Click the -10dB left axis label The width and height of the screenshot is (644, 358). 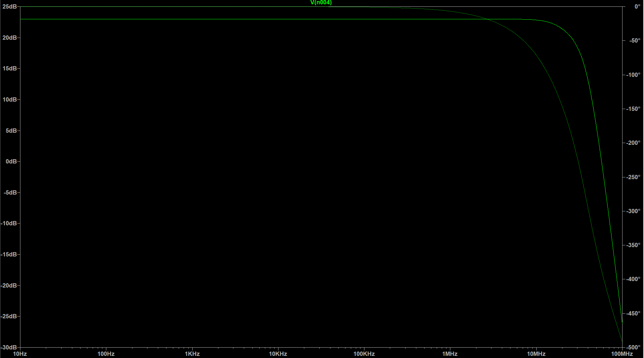click(x=9, y=223)
